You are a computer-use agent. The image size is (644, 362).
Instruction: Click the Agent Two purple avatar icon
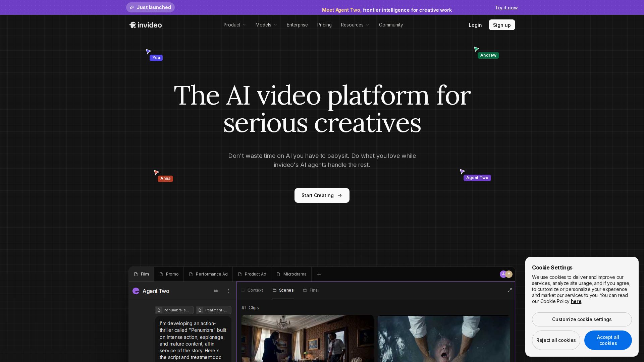click(x=136, y=291)
